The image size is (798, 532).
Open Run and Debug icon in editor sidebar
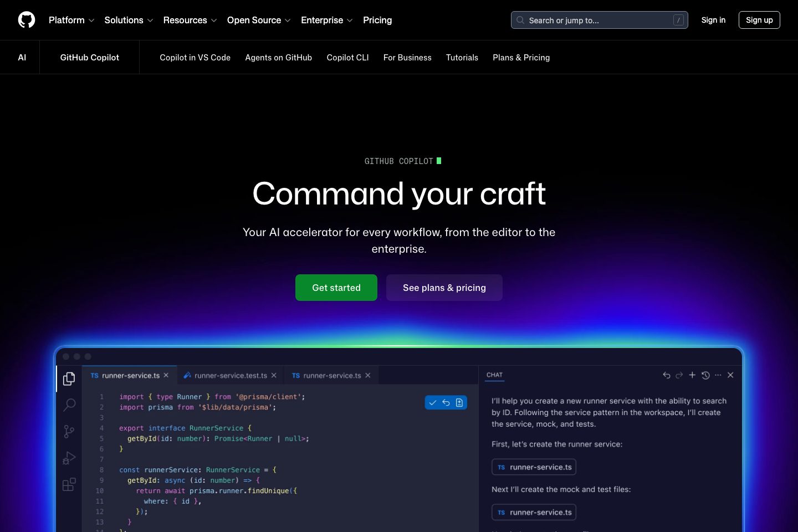pyautogui.click(x=69, y=458)
